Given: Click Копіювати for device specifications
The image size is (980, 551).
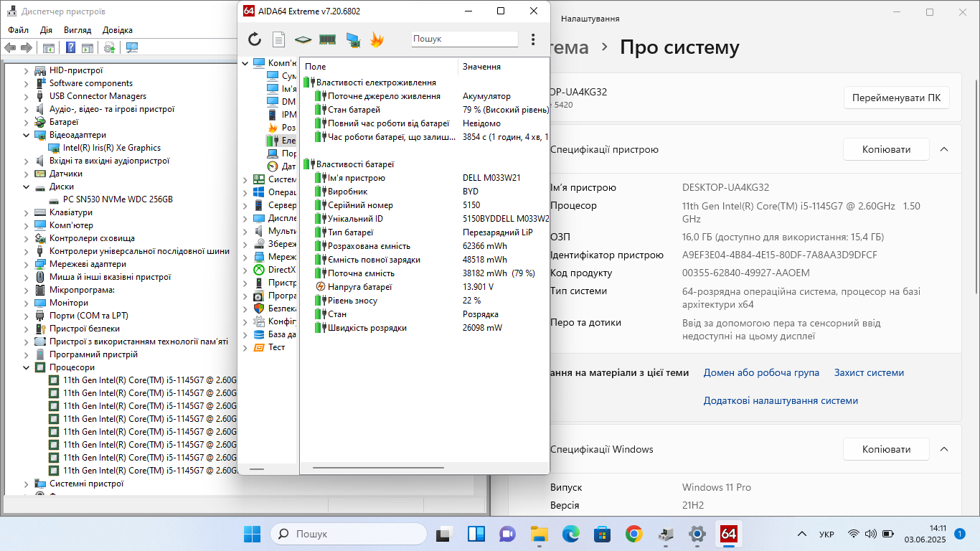Looking at the screenshot, I should pyautogui.click(x=886, y=149).
